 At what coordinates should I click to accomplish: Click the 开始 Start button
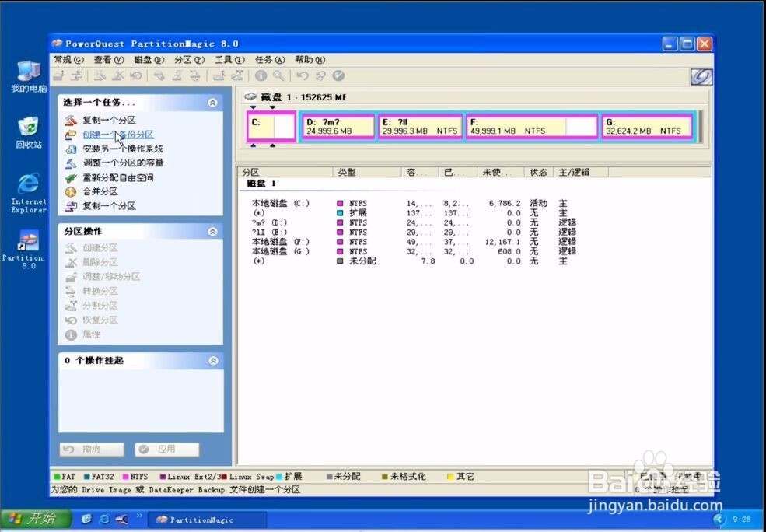tap(36, 518)
